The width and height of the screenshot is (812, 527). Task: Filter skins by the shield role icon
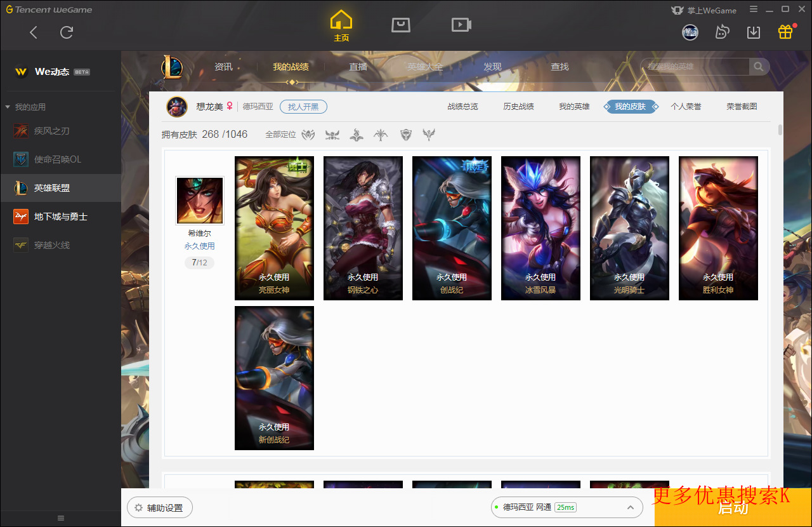[406, 135]
